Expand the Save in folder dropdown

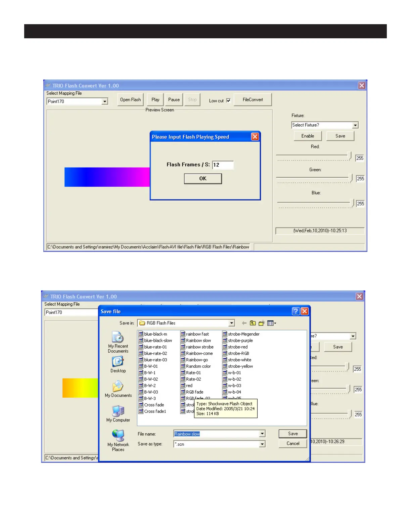tap(232, 323)
